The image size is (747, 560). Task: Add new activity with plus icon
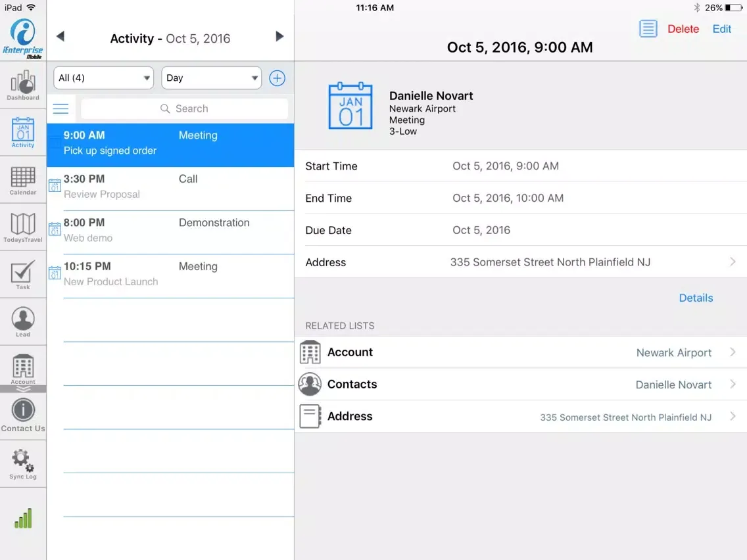coord(277,78)
